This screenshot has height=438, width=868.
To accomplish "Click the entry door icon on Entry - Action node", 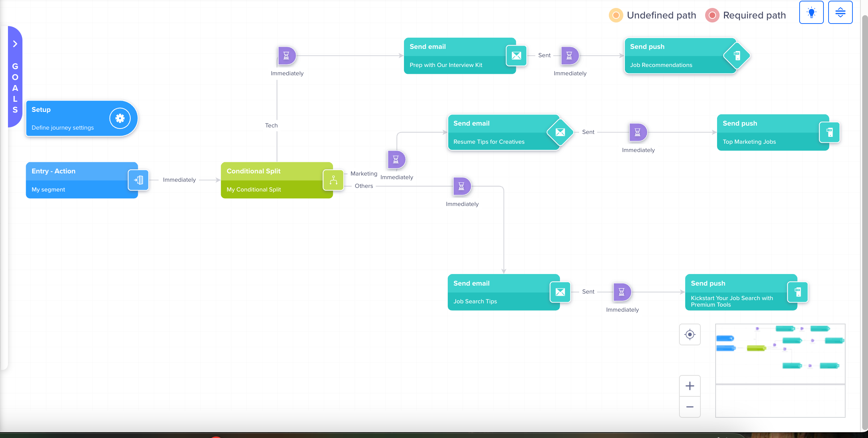I will tap(139, 180).
